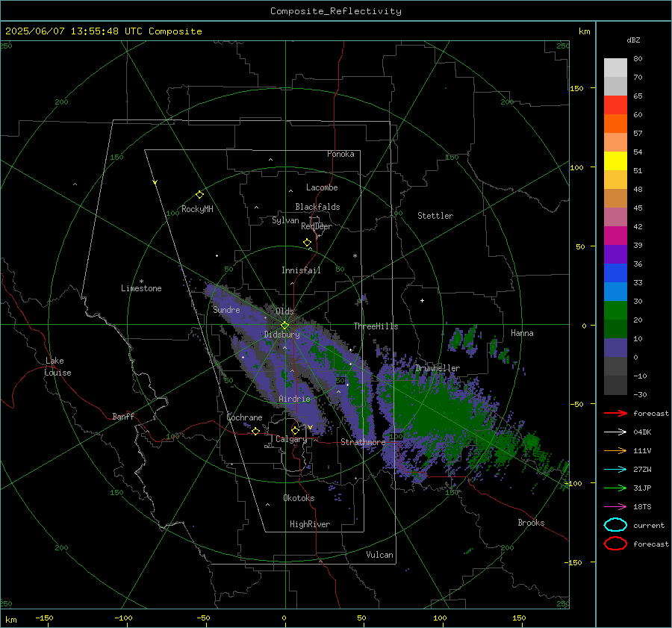Click the Hanna map label
The height and width of the screenshot is (628, 672).
point(522,333)
